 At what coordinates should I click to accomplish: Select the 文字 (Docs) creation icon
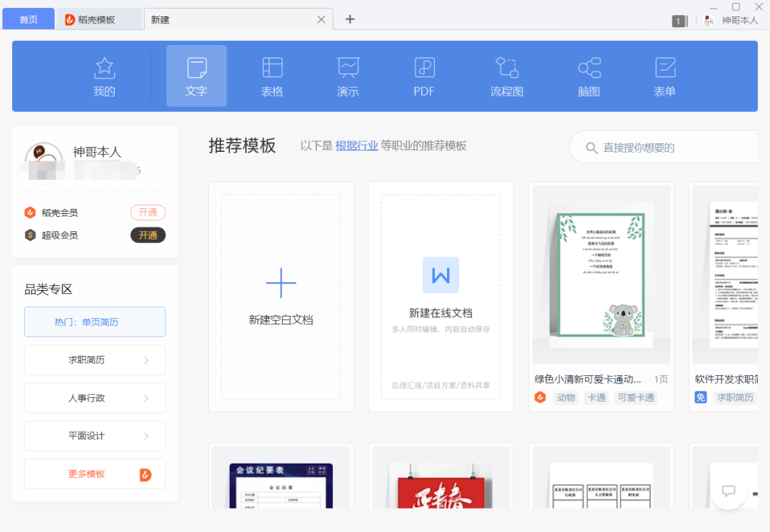tap(196, 76)
